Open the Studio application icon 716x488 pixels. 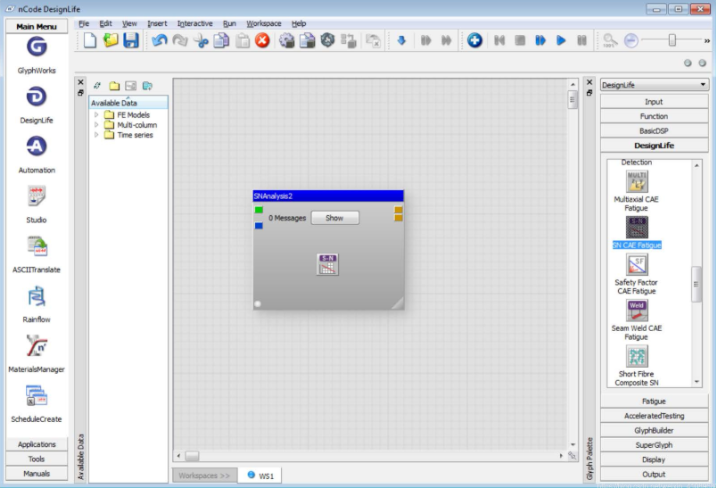point(37,196)
